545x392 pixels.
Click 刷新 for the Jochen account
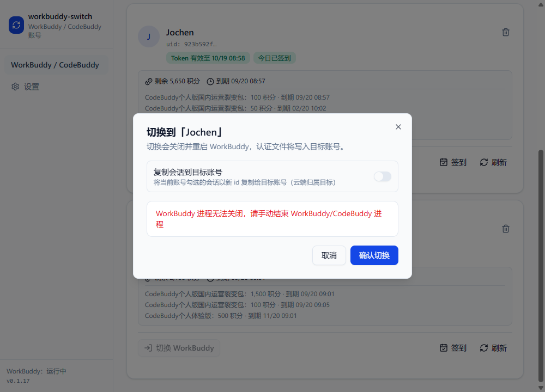tap(493, 162)
